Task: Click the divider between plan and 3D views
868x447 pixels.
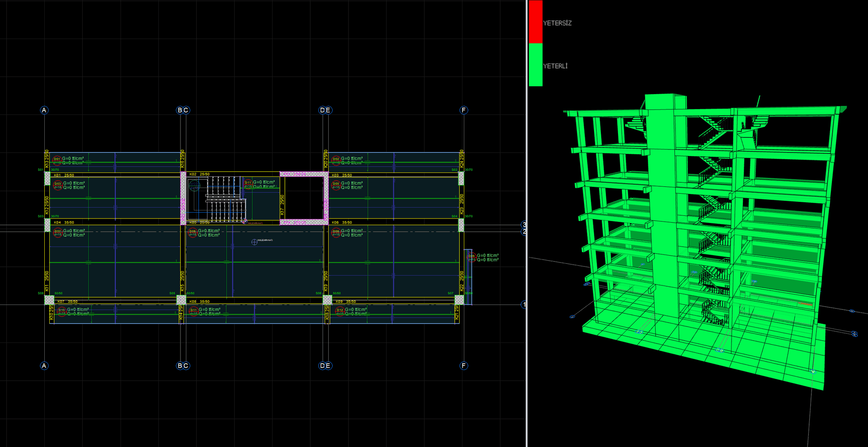Action: pyautogui.click(x=527, y=223)
